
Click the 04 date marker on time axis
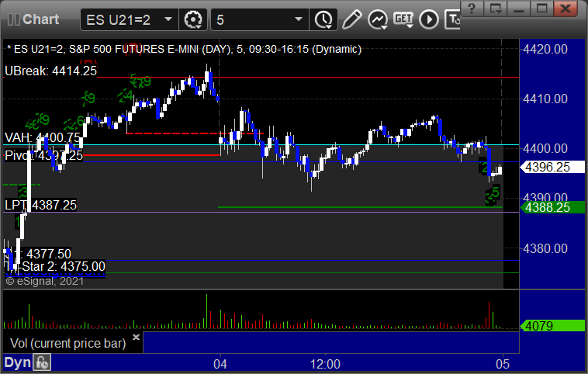pyautogui.click(x=220, y=364)
